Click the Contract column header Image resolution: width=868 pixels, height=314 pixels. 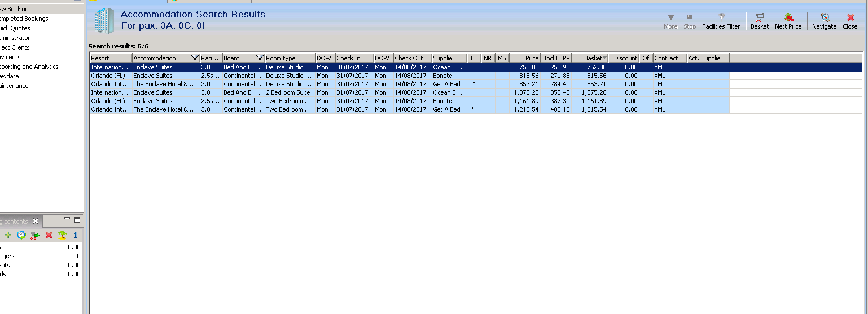click(670, 58)
